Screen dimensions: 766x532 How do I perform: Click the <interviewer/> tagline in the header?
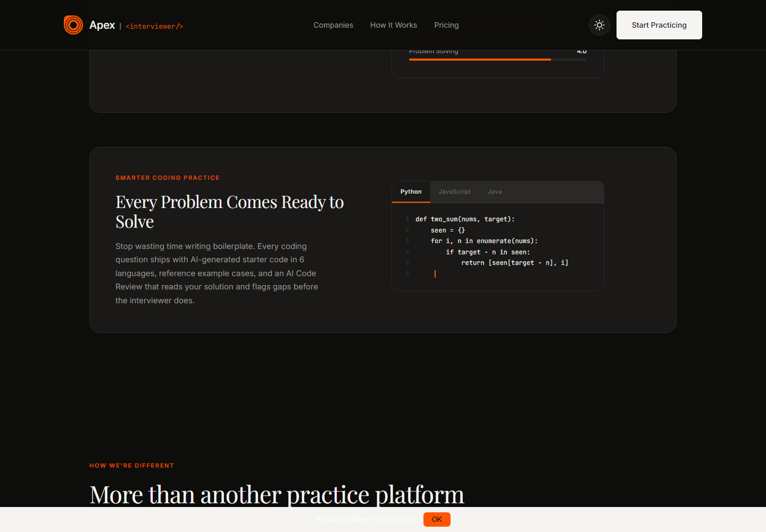click(x=154, y=26)
